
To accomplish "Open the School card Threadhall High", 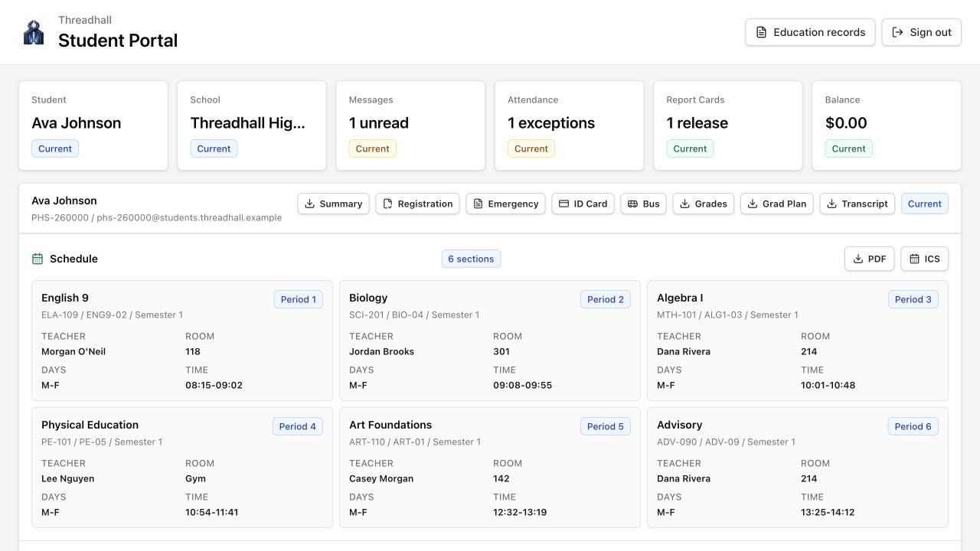I will point(252,126).
